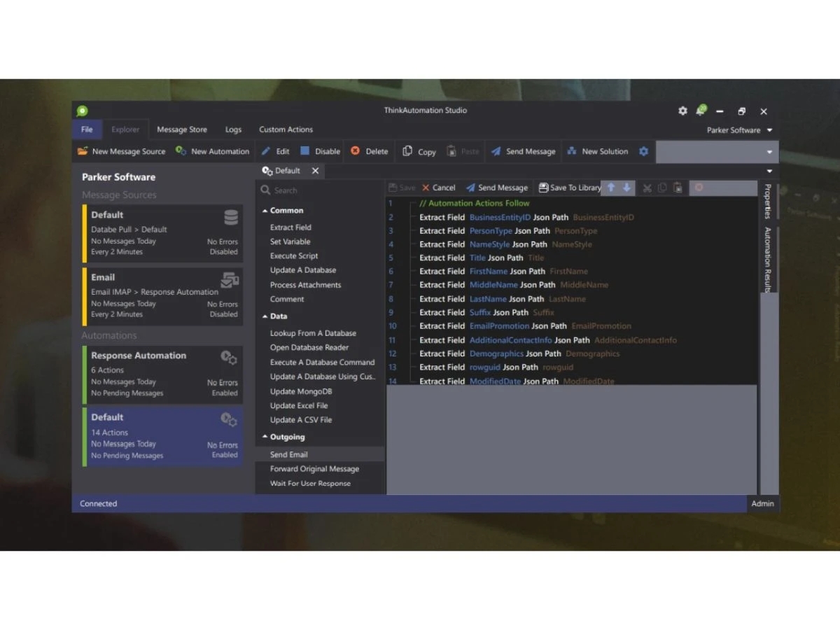The width and height of the screenshot is (840, 630).
Task: Select Comment action
Action: 287,299
